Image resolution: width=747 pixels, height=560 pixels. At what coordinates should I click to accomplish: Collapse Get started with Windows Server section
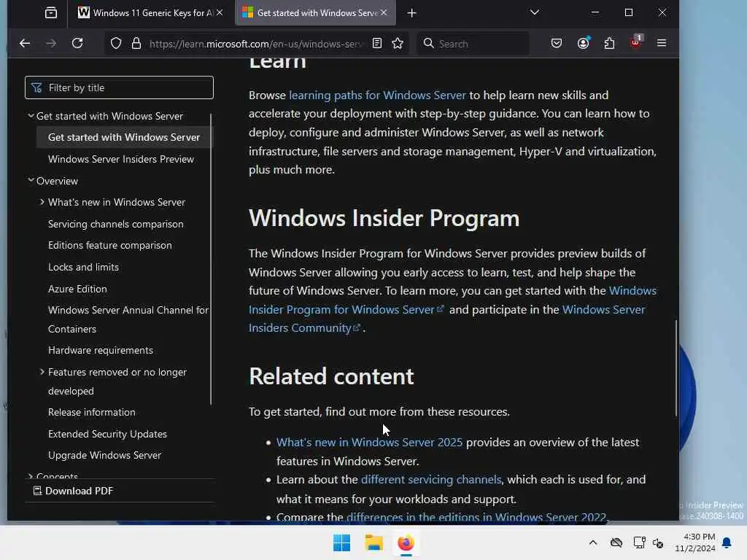point(31,116)
